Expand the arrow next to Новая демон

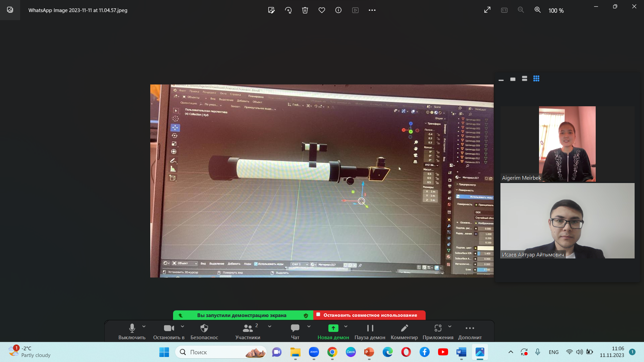pos(346,326)
